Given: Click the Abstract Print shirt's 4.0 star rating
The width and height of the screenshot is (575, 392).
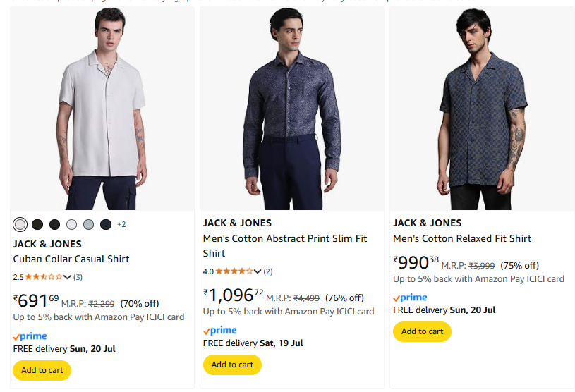Looking at the screenshot, I should click(234, 271).
